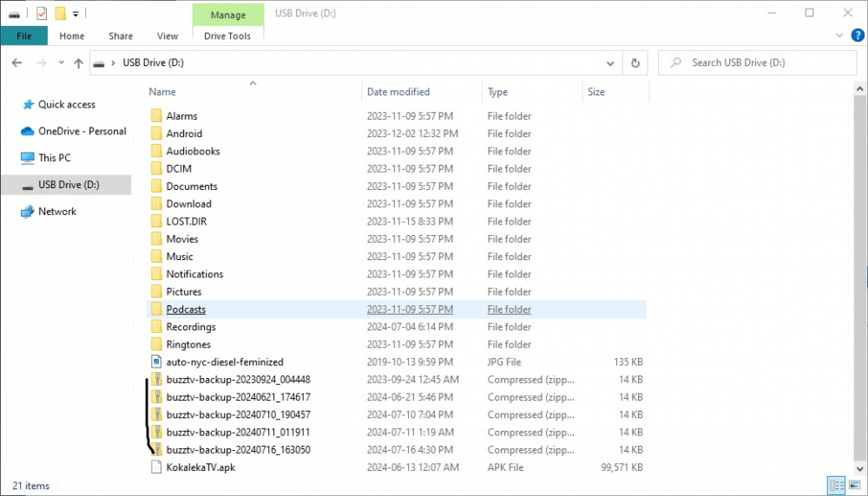Click the Properties icon in quick access toolbar
The image size is (868, 496).
(x=41, y=13)
